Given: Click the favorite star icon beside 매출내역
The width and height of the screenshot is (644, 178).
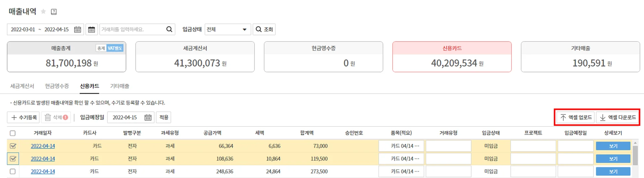Looking at the screenshot, I should (x=43, y=12).
